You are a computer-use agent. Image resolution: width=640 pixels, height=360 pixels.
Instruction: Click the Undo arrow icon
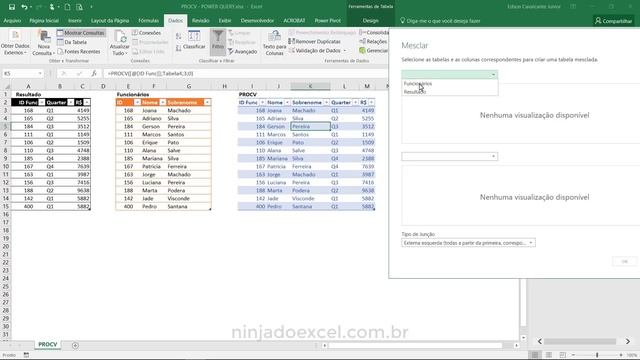click(x=24, y=7)
